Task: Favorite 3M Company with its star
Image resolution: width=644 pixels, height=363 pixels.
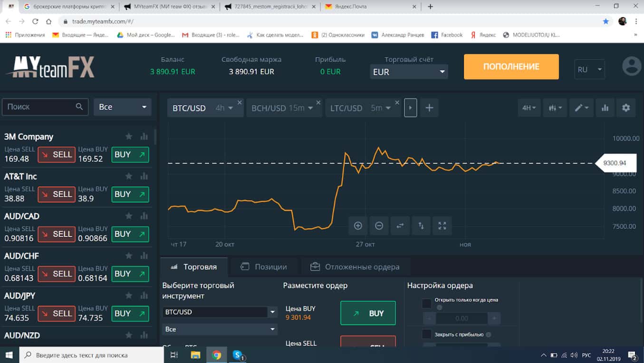Action: (129, 137)
